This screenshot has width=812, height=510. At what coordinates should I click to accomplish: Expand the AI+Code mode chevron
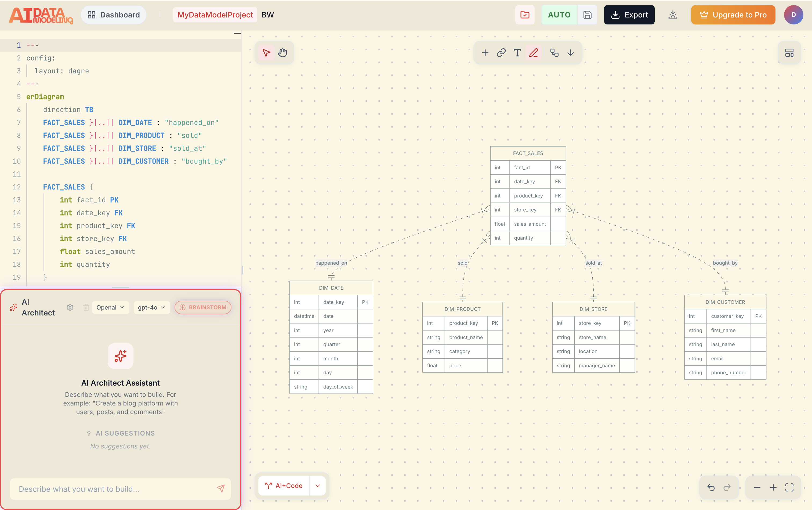pos(317,486)
